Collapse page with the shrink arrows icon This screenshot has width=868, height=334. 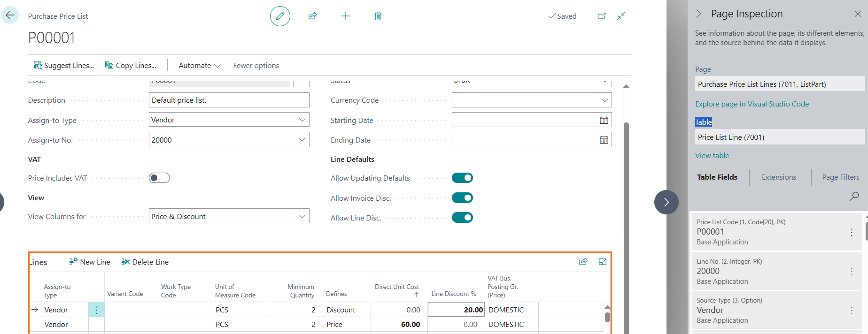point(621,16)
